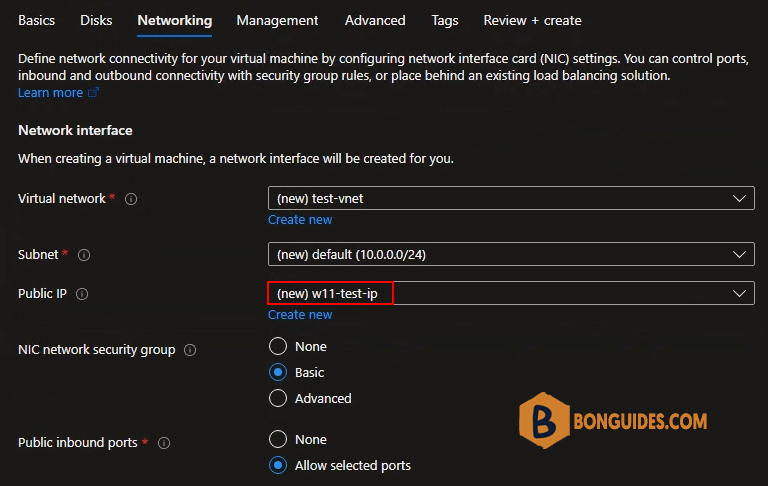Click info icon next to Public IP
This screenshot has height=486, width=768.
click(x=82, y=294)
